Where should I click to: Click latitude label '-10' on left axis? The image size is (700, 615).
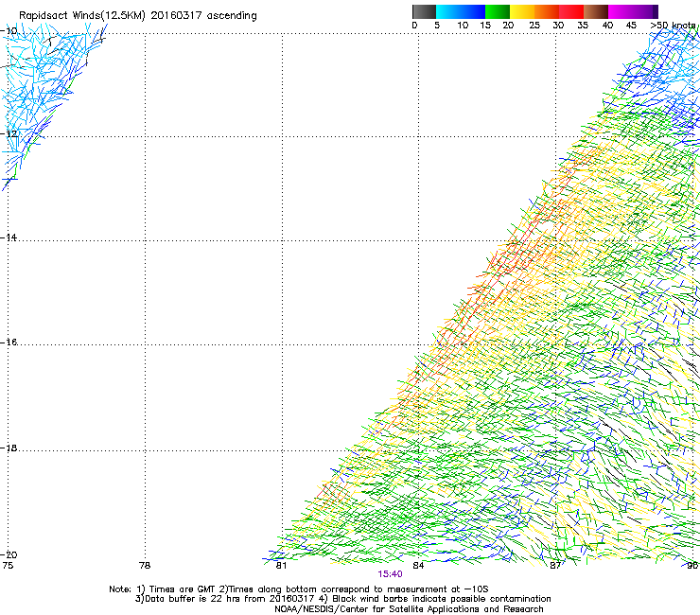pos(9,31)
